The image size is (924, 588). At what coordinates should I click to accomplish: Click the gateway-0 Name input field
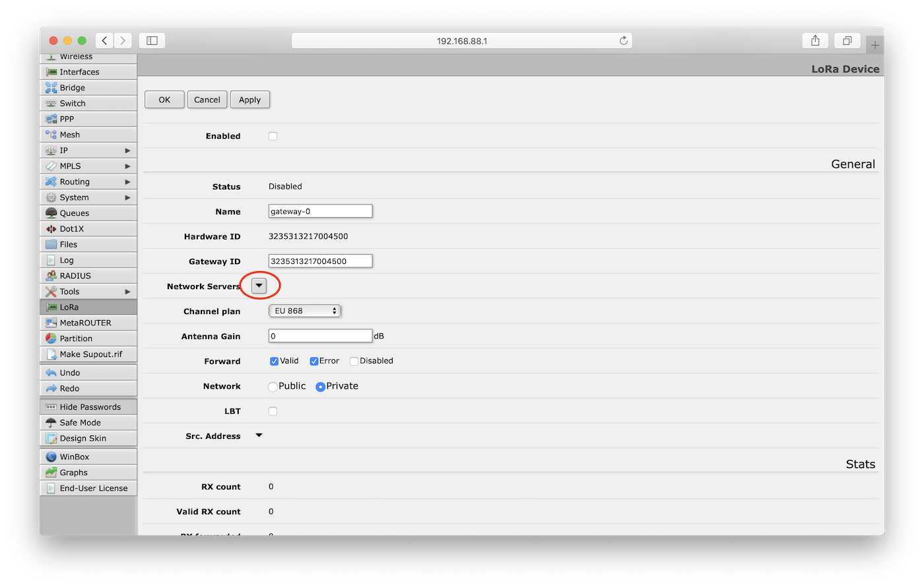click(x=320, y=211)
